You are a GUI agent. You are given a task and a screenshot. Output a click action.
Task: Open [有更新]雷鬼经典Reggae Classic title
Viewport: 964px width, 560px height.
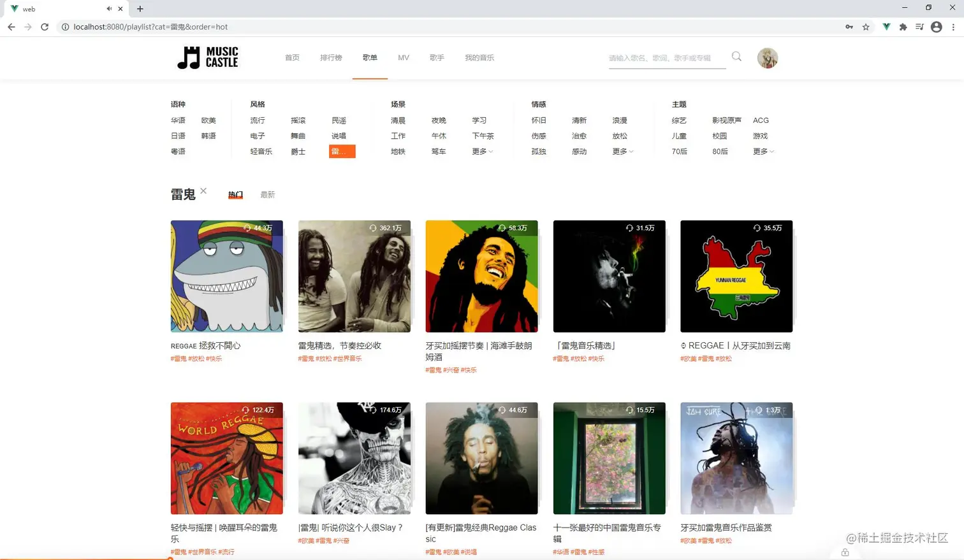pyautogui.click(x=481, y=533)
